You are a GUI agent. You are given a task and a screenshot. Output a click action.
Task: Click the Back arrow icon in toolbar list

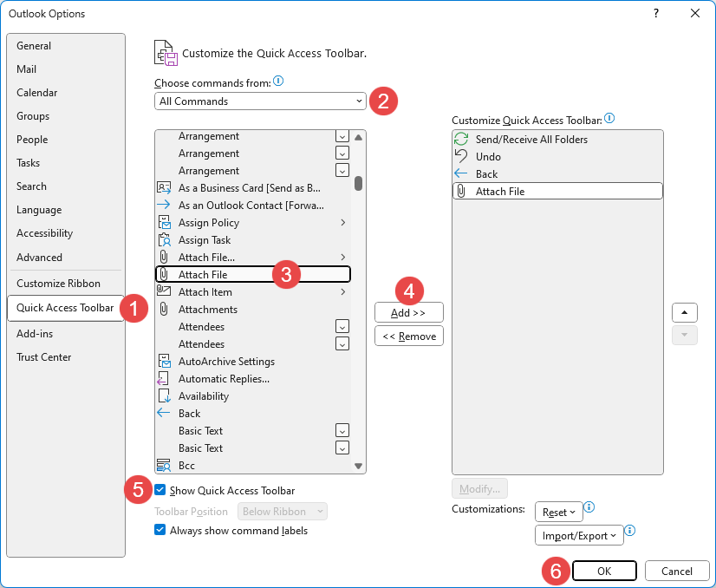461,173
